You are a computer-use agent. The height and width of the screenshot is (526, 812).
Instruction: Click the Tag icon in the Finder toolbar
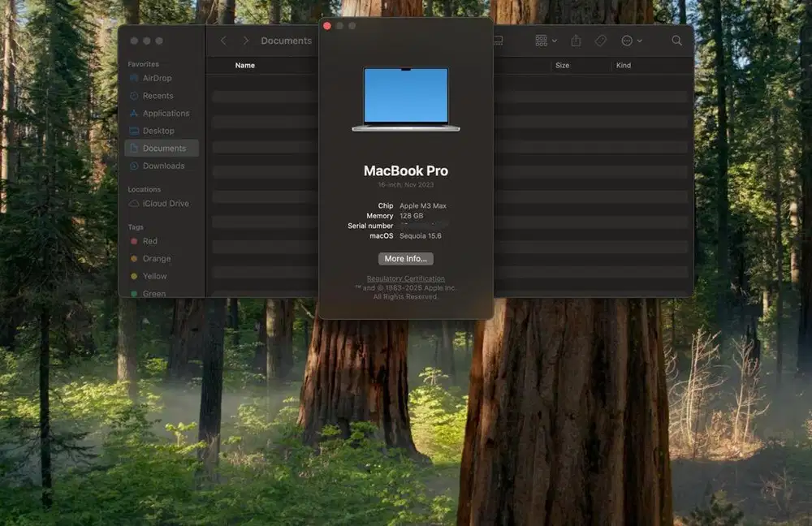pyautogui.click(x=600, y=40)
